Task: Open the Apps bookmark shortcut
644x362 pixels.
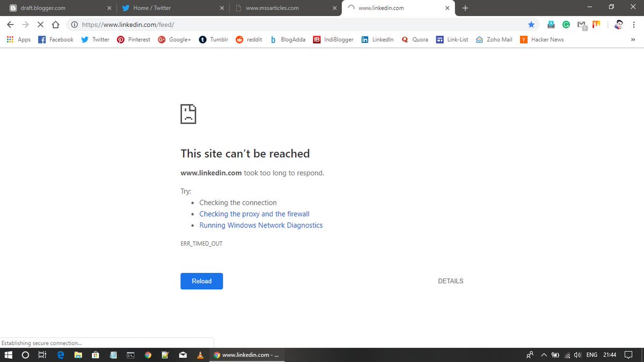Action: coord(19,40)
